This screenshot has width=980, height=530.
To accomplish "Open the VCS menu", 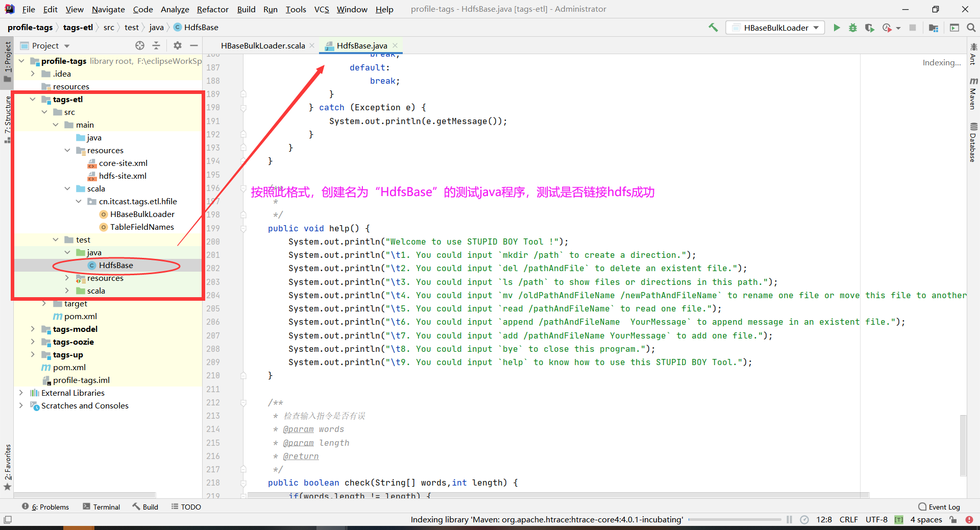I will click(322, 9).
